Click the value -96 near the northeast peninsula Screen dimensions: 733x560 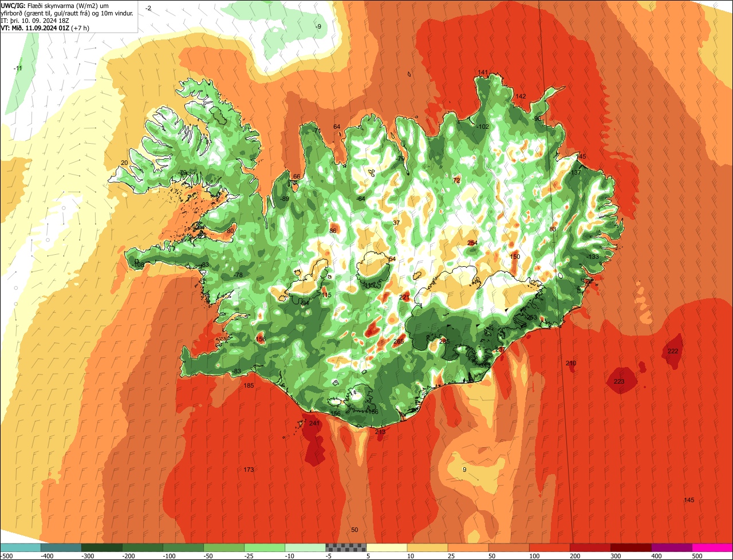pos(537,119)
